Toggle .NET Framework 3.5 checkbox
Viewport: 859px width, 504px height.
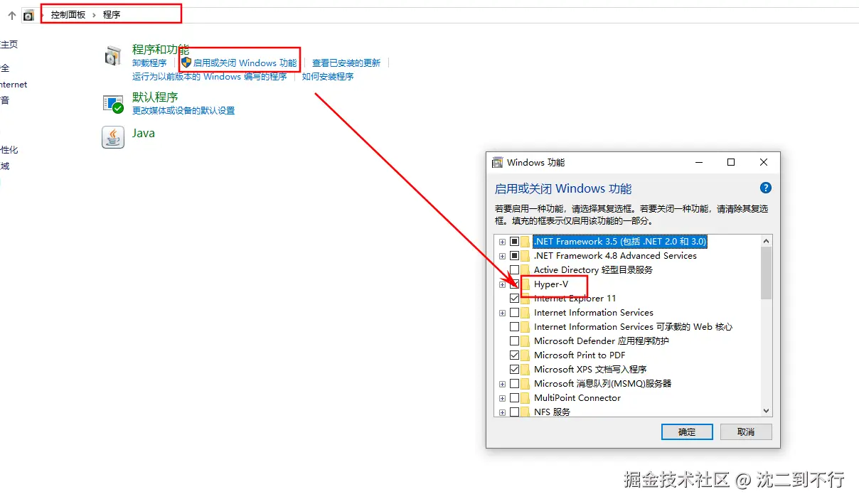click(514, 242)
